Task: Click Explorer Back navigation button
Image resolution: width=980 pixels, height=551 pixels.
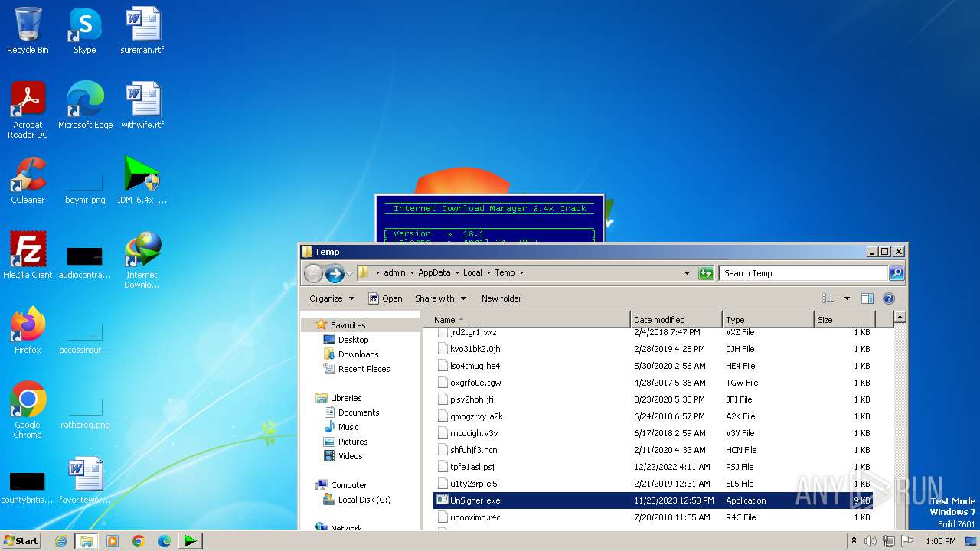Action: pos(313,273)
